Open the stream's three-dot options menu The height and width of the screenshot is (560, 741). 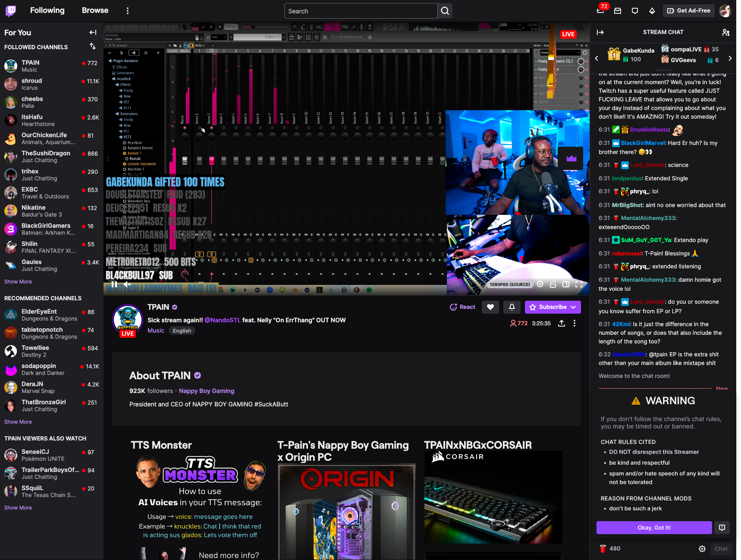coord(575,323)
